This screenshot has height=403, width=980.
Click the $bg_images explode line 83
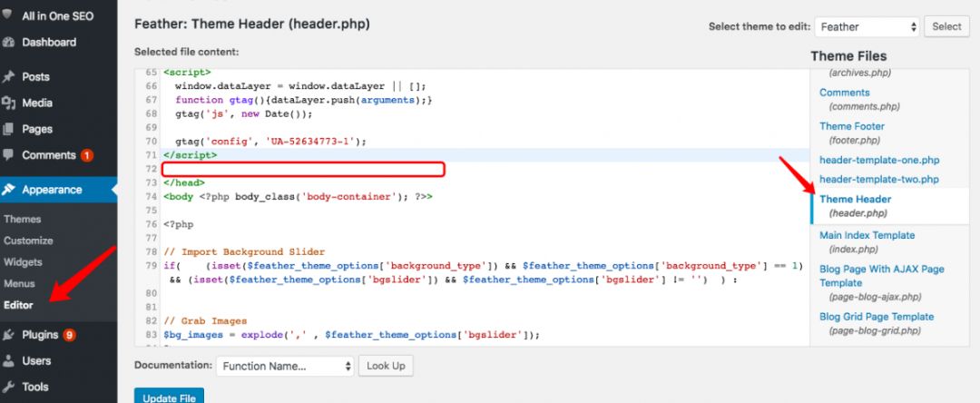351,335
